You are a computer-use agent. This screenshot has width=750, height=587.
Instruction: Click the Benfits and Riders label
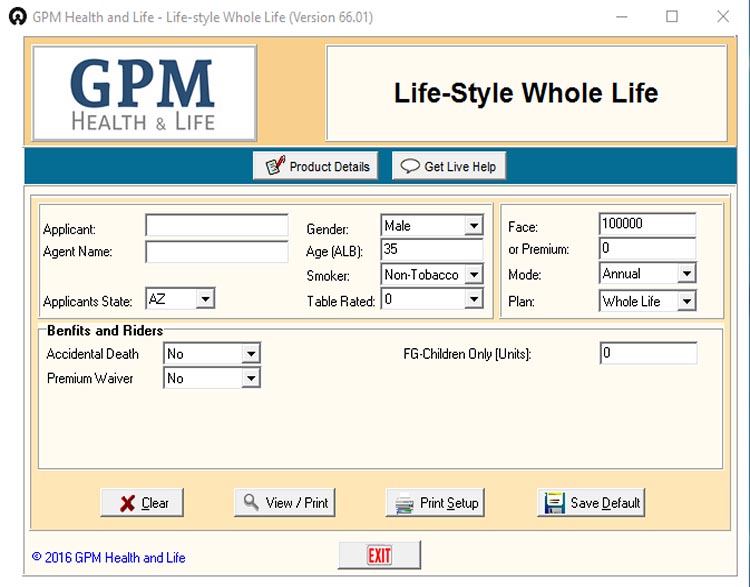pos(105,331)
